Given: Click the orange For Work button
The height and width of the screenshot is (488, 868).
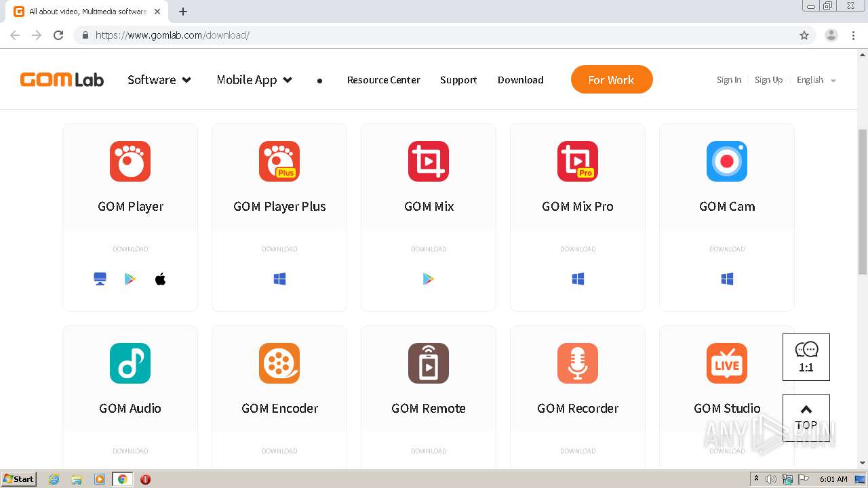Looking at the screenshot, I should pyautogui.click(x=612, y=80).
